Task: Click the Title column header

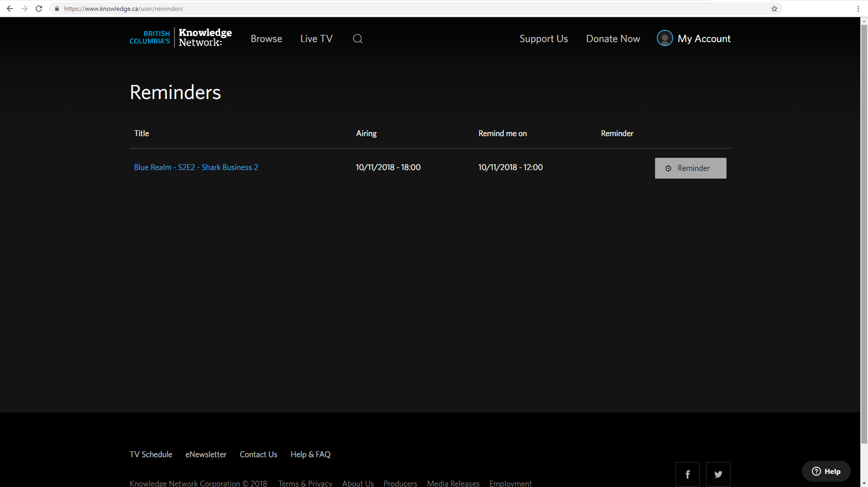Action: 142,133
